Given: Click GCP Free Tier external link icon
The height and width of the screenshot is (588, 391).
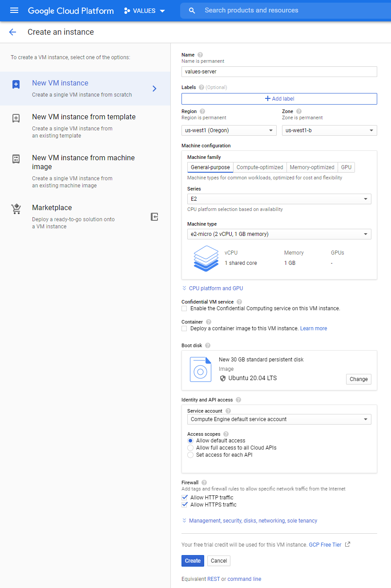Looking at the screenshot, I should pos(348,544).
